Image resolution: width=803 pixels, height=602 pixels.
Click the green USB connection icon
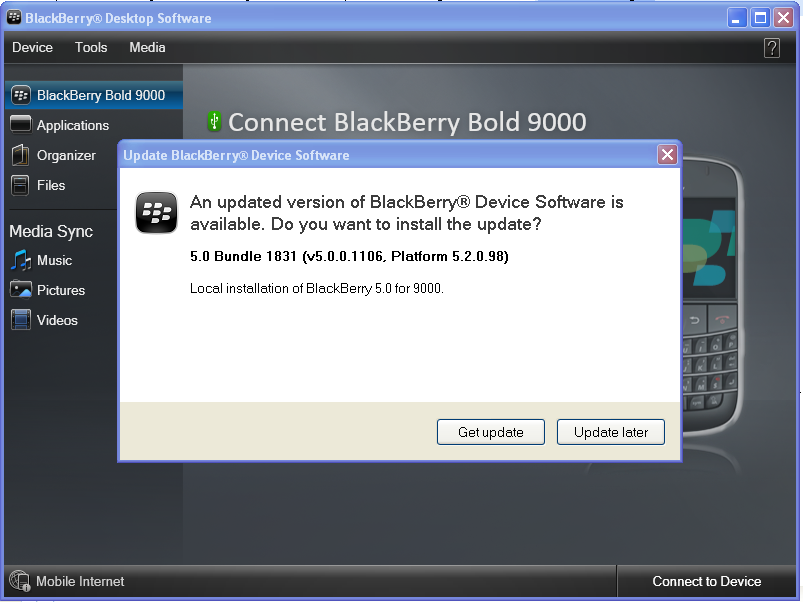point(215,121)
